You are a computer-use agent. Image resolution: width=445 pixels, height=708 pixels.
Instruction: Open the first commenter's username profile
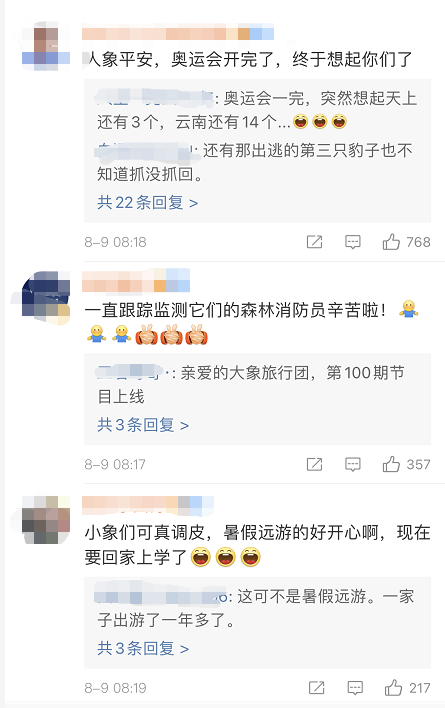(178, 33)
